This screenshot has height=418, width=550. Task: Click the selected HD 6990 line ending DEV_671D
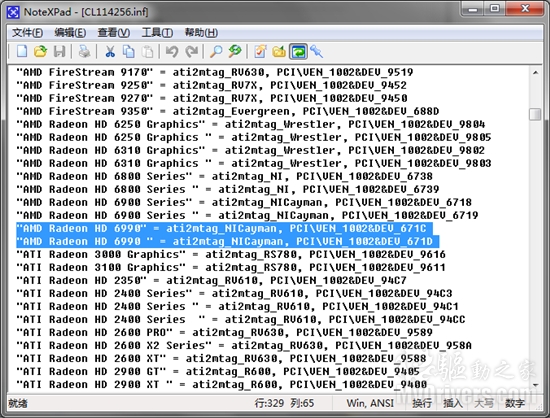(227, 241)
